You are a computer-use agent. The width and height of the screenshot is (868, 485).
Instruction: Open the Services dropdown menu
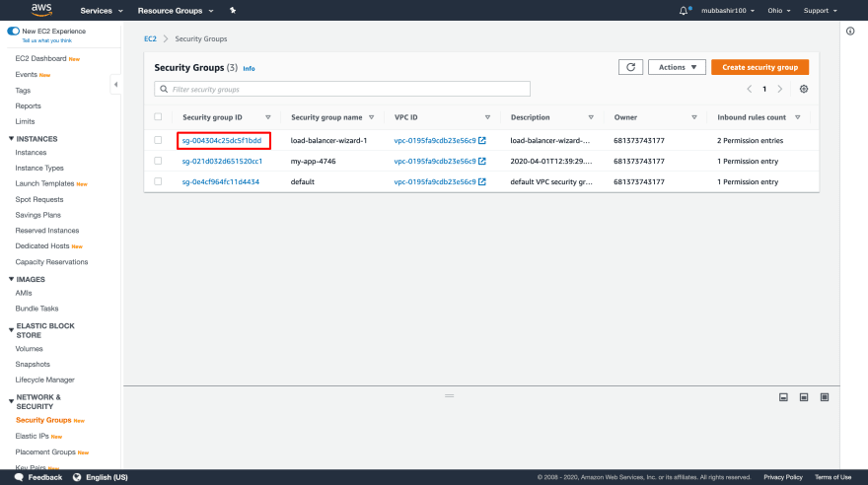click(x=102, y=11)
